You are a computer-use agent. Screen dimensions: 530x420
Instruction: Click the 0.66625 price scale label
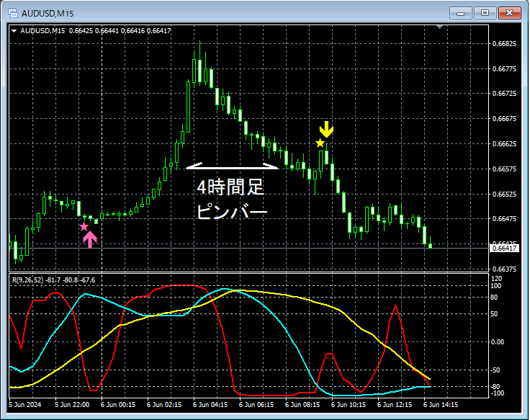[504, 143]
